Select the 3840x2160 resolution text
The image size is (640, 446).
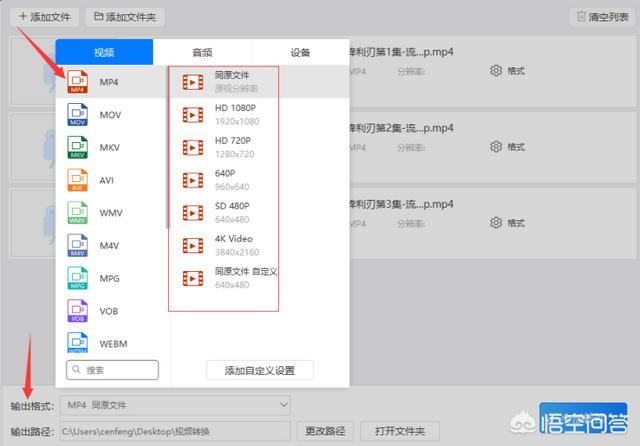237,252
